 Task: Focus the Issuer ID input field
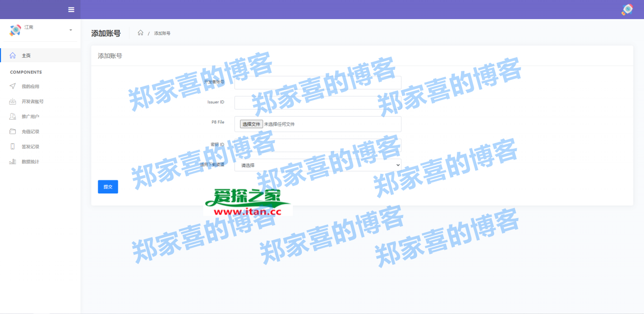pos(318,102)
